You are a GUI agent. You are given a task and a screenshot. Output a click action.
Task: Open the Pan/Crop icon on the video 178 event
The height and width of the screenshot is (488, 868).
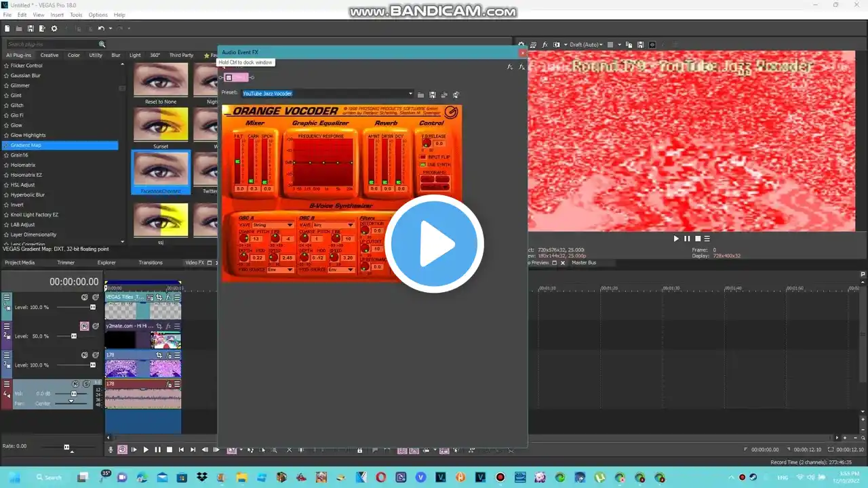click(159, 354)
